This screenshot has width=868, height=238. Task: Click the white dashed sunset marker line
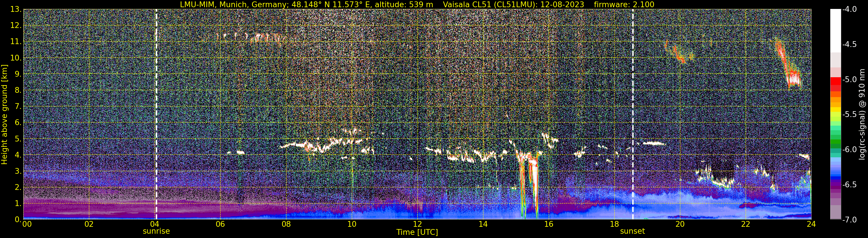tap(633, 114)
